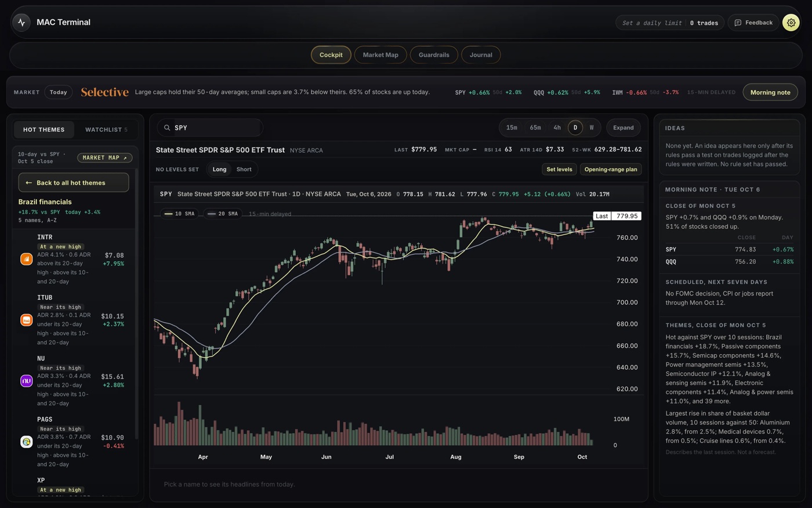
Task: Toggle the 20 SMA indicator legend
Action: (223, 214)
